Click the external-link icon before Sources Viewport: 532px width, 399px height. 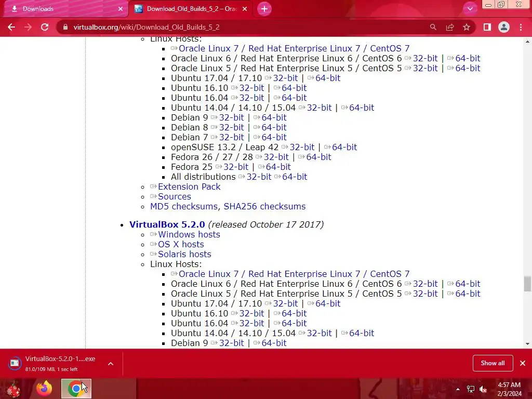(x=153, y=196)
